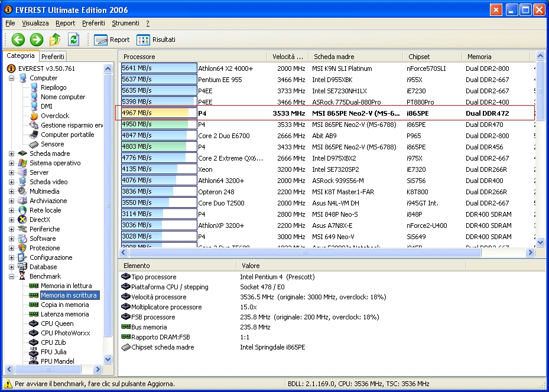Click the Elemento column header

[x=177, y=266]
